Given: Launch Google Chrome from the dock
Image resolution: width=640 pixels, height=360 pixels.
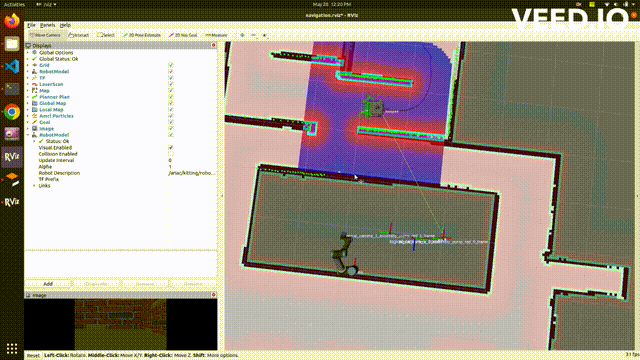Looking at the screenshot, I should [12, 111].
